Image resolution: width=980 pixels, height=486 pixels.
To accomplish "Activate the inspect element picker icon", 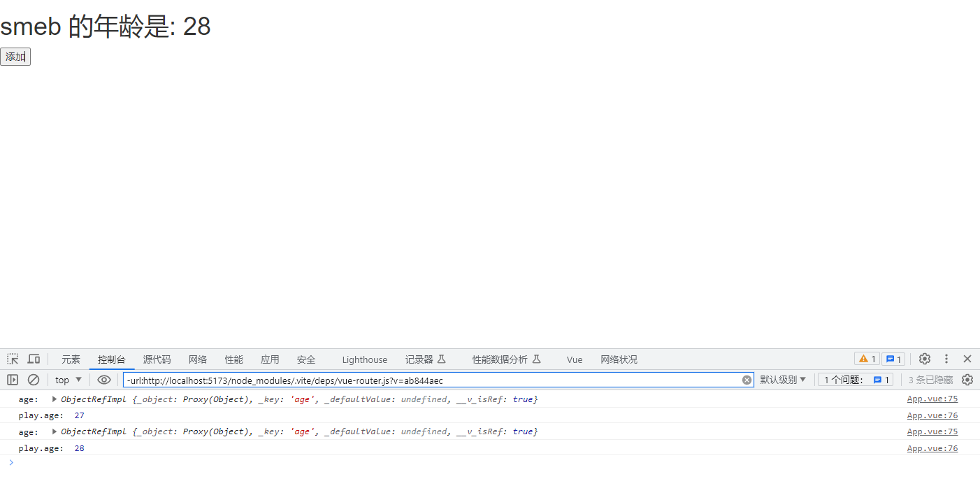I will tap(13, 359).
